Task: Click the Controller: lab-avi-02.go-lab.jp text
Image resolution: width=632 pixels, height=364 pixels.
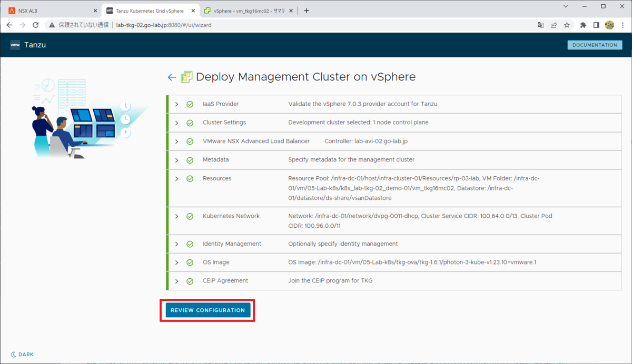Action: [366, 141]
